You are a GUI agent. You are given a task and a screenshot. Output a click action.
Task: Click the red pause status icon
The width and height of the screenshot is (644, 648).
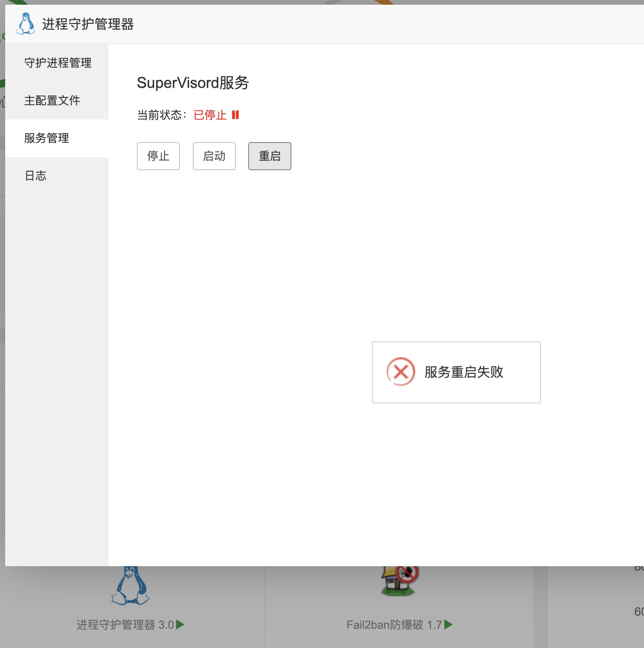(236, 115)
